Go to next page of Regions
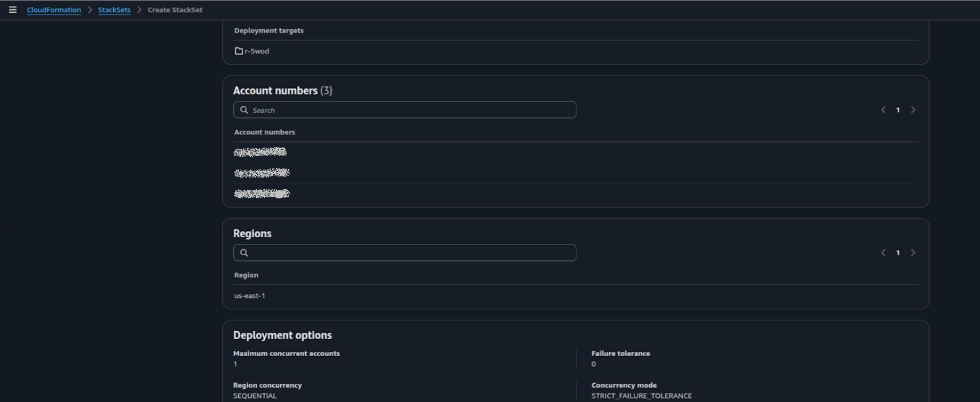 click(913, 253)
